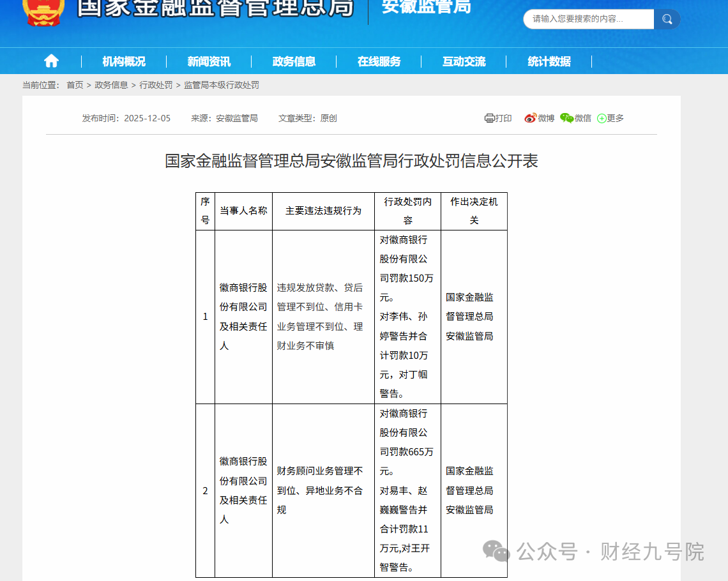
Task: Open 监管局本级行政处罚 breadcrumb link
Action: (222, 85)
